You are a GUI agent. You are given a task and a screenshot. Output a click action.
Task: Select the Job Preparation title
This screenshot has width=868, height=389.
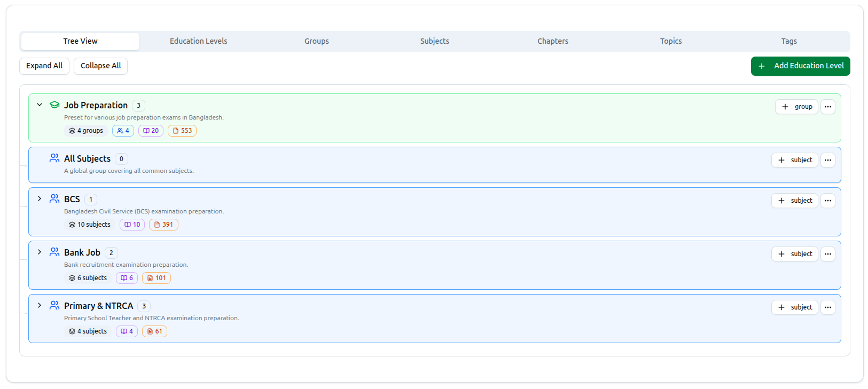pyautogui.click(x=96, y=105)
